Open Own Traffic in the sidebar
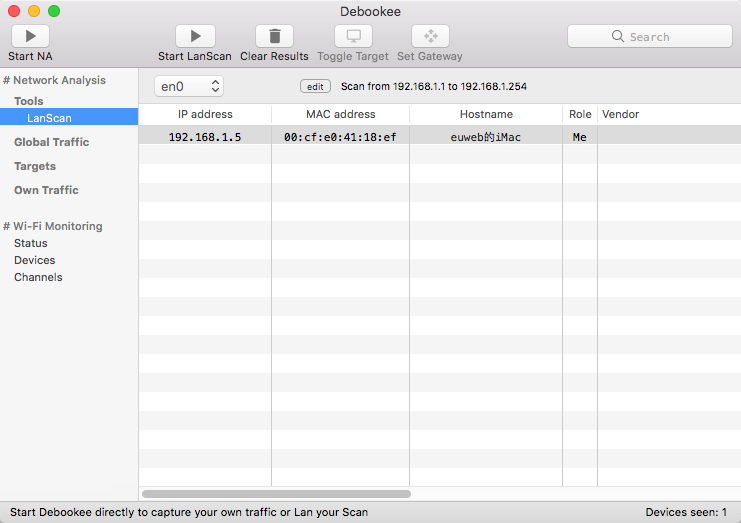Screen dimensions: 741x523 46,190
